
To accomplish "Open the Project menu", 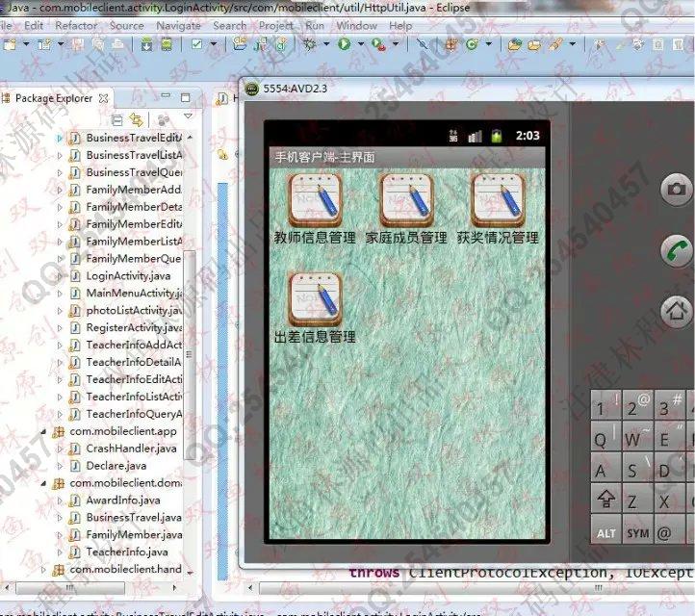I will 276,26.
